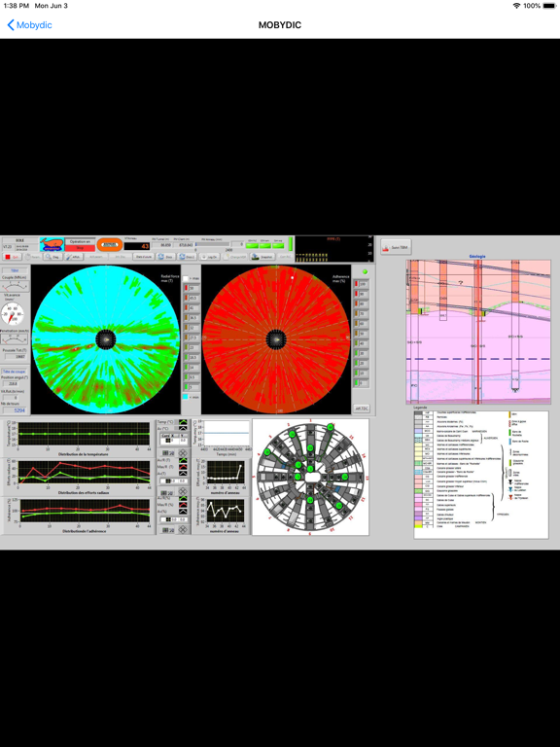The height and width of the screenshot is (747, 560).
Task: Click temperature graph pan-crosshair palette tool
Action: click(x=183, y=453)
